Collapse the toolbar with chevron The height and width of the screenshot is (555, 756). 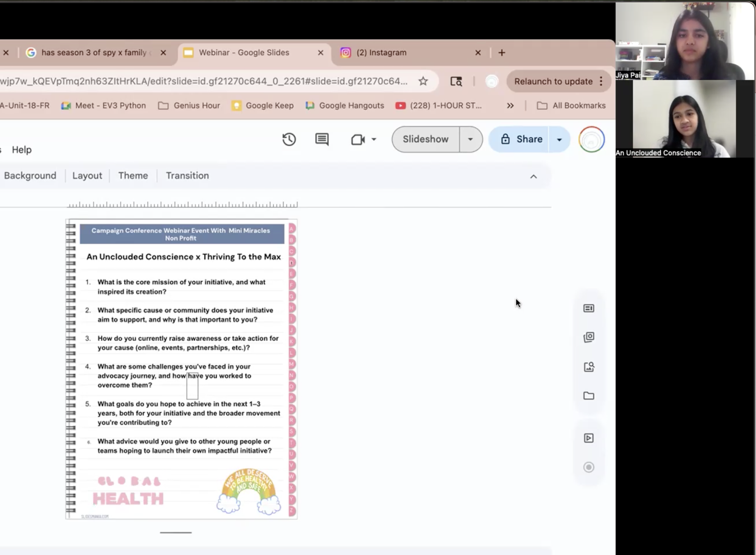[x=533, y=176]
